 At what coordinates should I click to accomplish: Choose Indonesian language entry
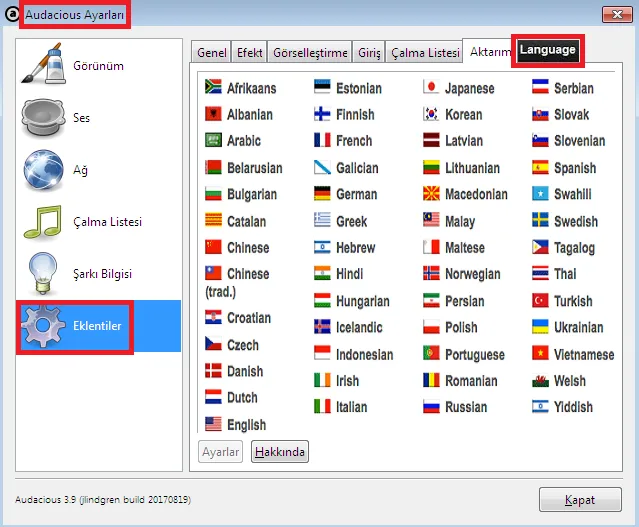pos(354,354)
